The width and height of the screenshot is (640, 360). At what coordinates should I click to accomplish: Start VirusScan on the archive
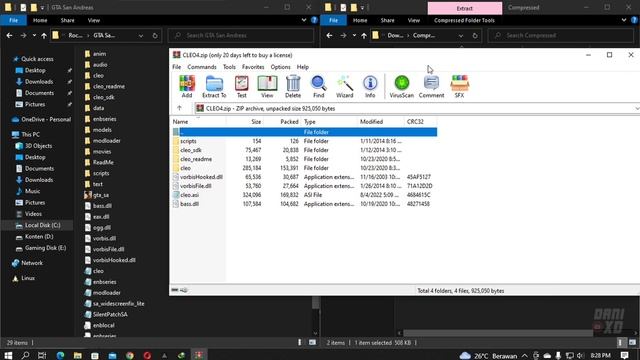[402, 87]
